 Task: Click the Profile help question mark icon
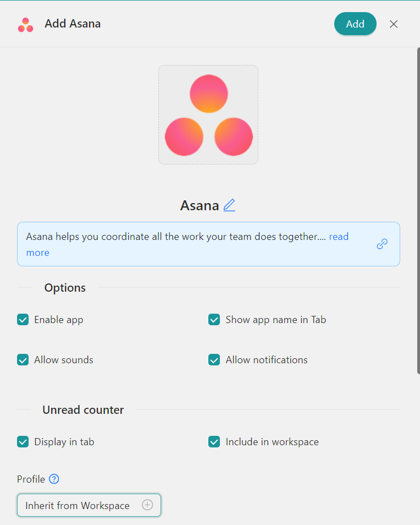coord(54,479)
